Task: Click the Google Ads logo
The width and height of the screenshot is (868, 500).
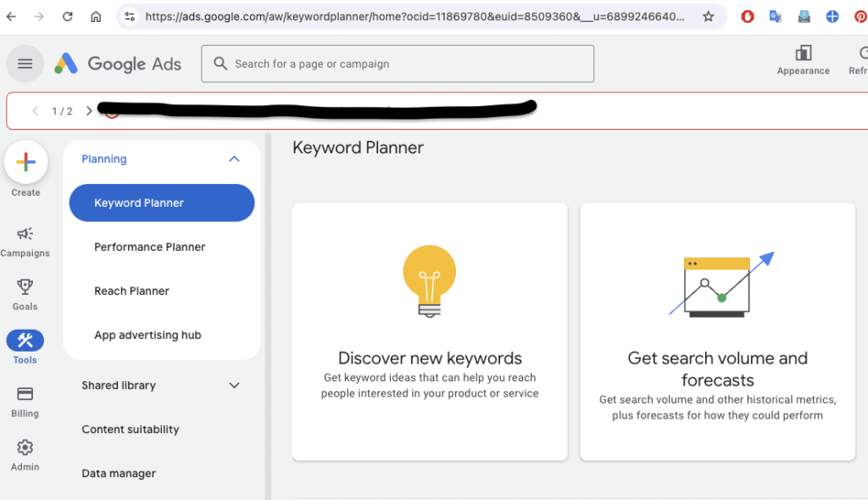Action: tap(117, 64)
